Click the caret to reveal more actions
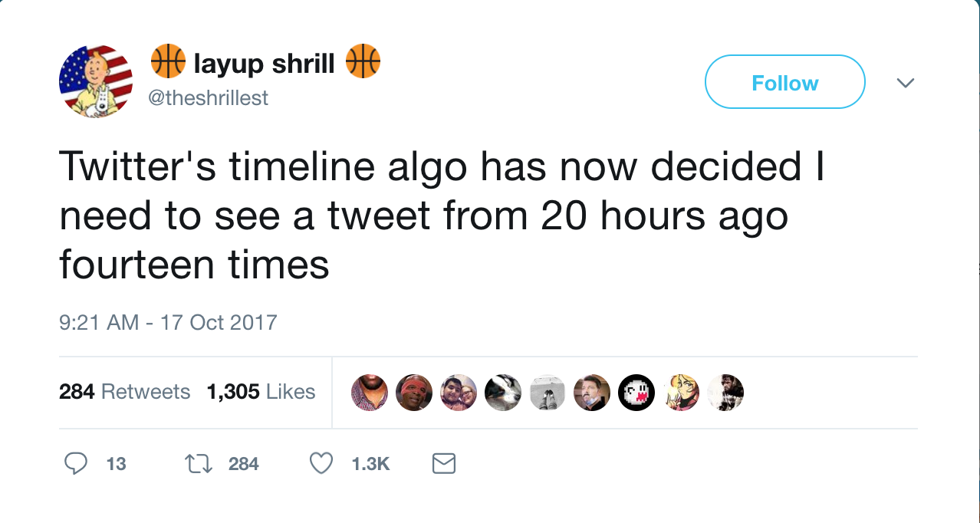 pyautogui.click(x=906, y=82)
